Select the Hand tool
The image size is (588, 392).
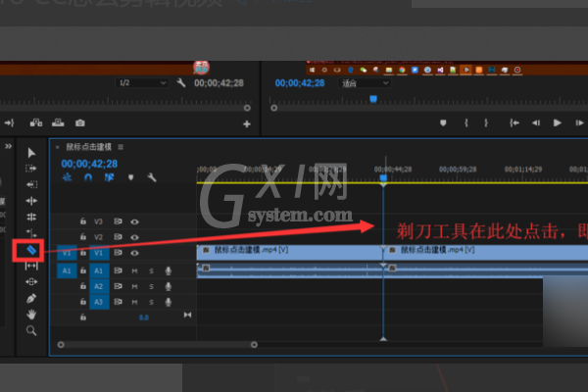(x=31, y=315)
